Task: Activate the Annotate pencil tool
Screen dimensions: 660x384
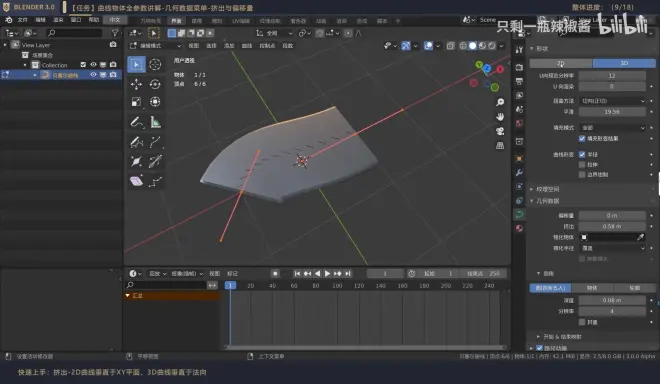Action: pyautogui.click(x=136, y=123)
